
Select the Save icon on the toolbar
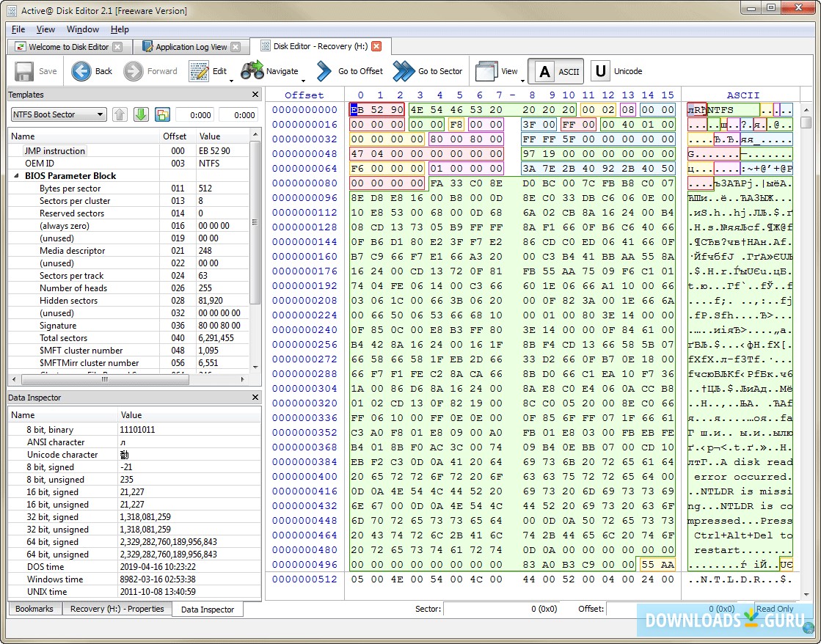click(x=22, y=70)
